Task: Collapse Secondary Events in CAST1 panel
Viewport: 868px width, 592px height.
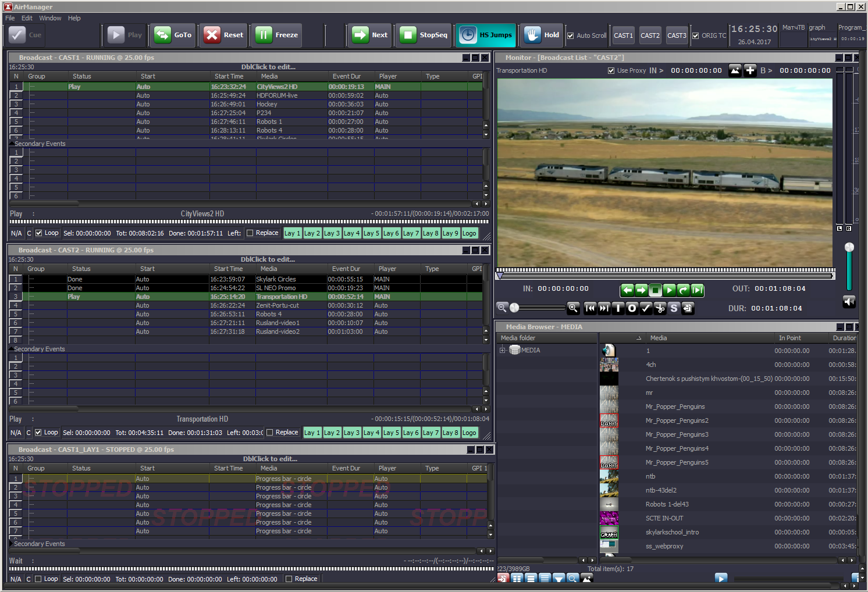Action: click(x=11, y=144)
